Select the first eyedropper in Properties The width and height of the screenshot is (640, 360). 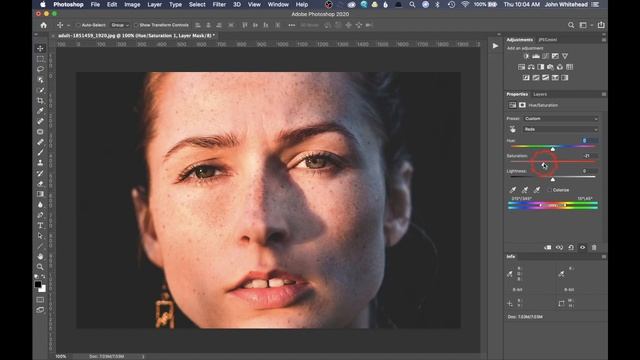tap(513, 190)
